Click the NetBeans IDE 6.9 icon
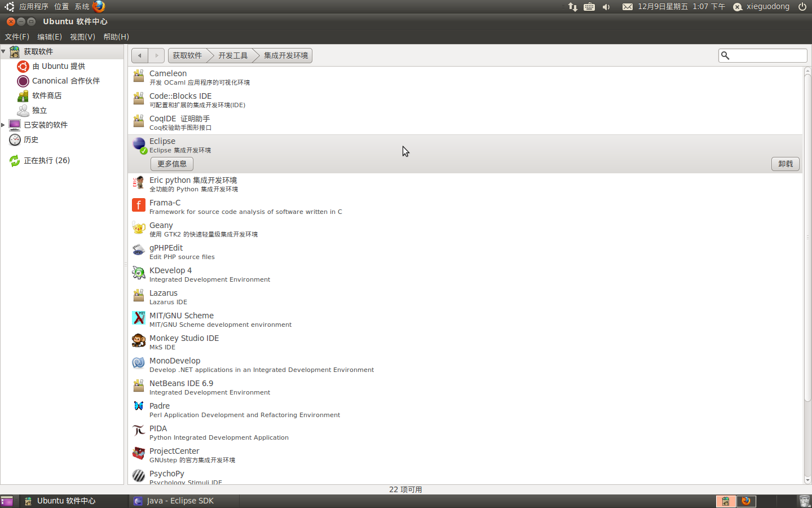 (139, 386)
